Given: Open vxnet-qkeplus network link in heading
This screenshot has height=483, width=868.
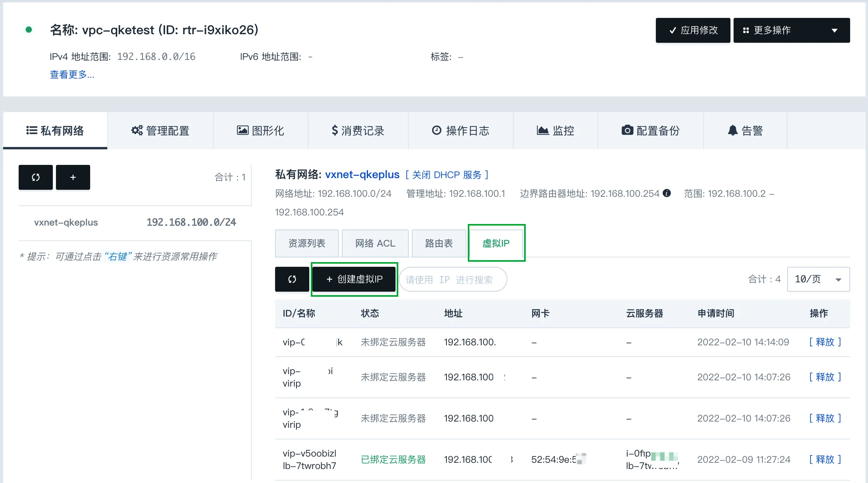Looking at the screenshot, I should [362, 175].
